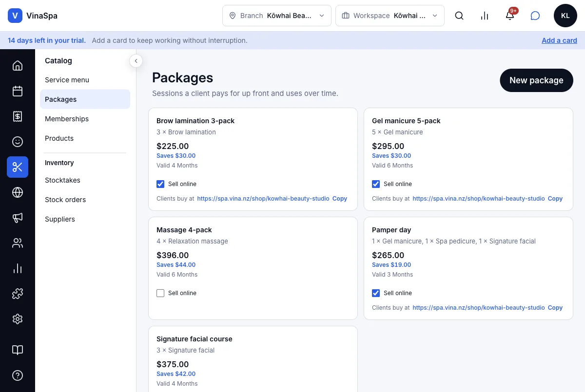Image resolution: width=585 pixels, height=392 pixels.
Task: Open the chat bubble icon
Action: (535, 16)
